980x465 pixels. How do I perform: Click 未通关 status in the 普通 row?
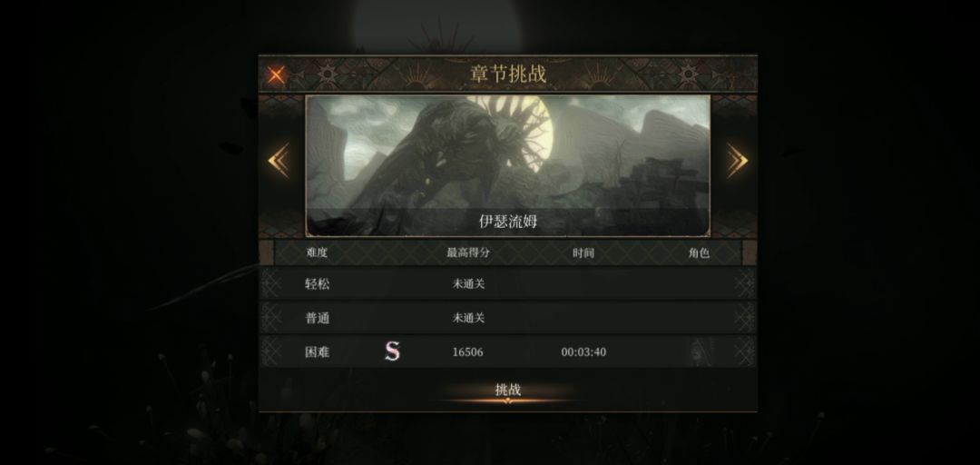point(468,319)
